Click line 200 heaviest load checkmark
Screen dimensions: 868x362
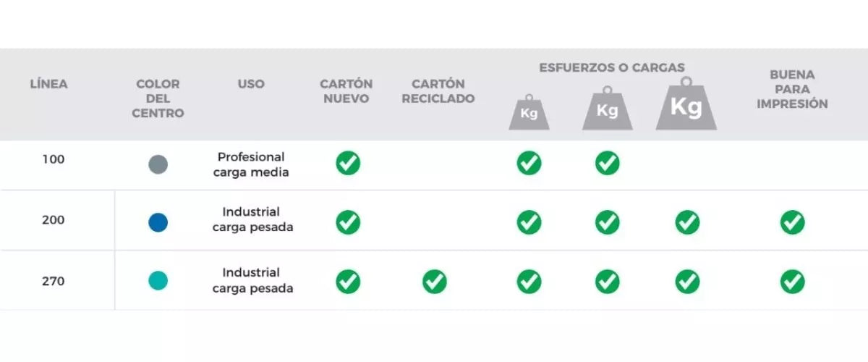tap(687, 222)
